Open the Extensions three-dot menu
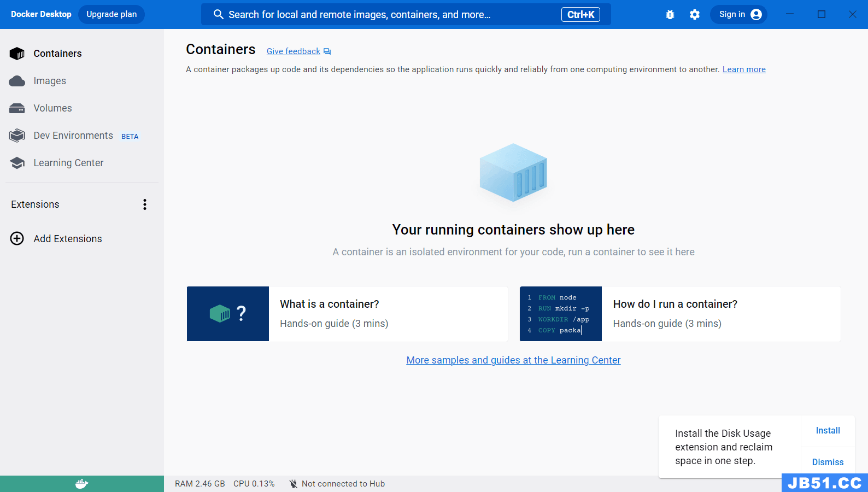 [145, 204]
